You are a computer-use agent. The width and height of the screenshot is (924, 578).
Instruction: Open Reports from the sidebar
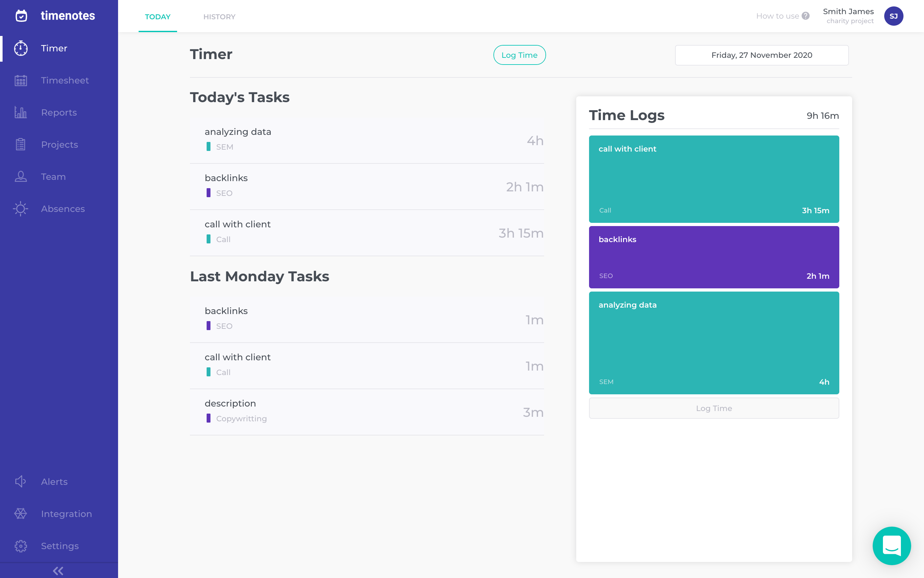pyautogui.click(x=59, y=112)
